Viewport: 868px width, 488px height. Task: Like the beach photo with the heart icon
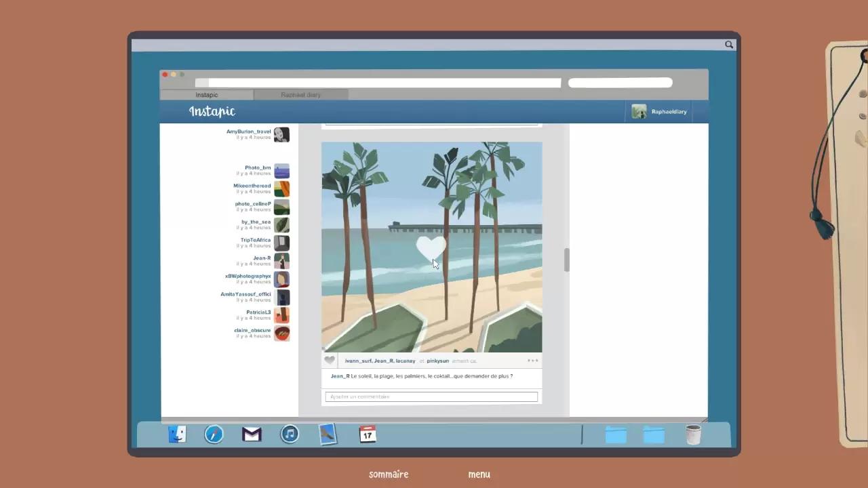(x=330, y=361)
